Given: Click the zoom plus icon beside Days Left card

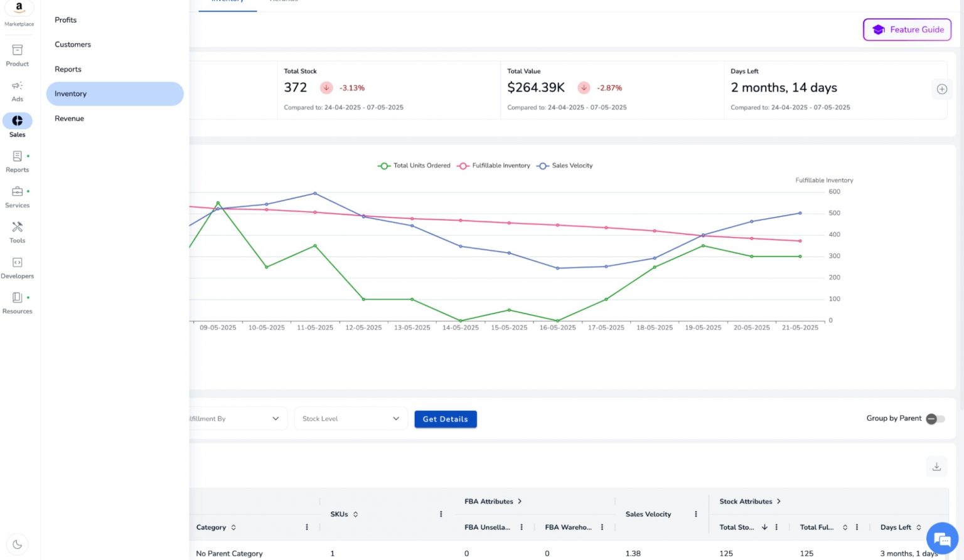Looking at the screenshot, I should (941, 89).
